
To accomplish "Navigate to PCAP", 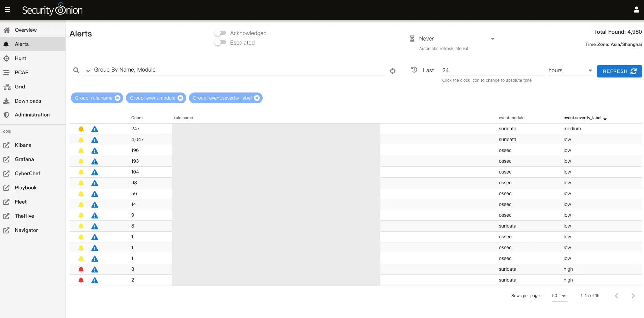I will (32, 73).
